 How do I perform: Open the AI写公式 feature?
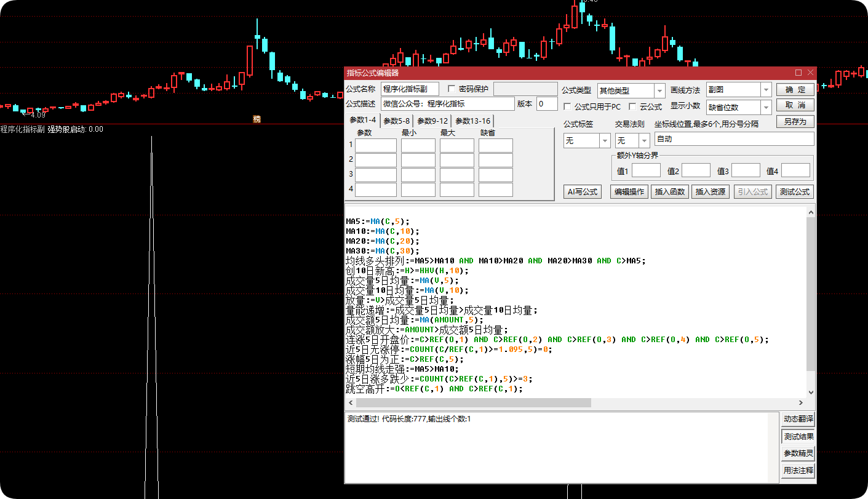tap(583, 191)
